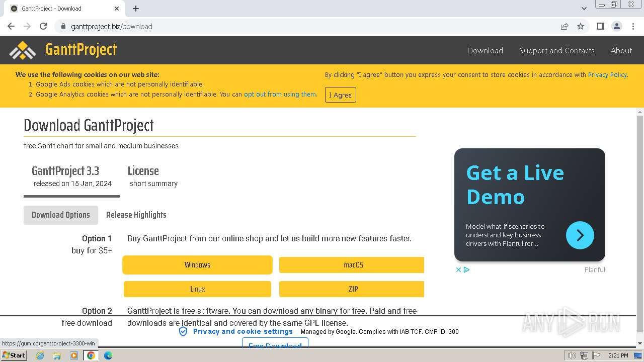Expand the tab search dropdown
Viewport: 644px width, 362px height.
(584, 9)
